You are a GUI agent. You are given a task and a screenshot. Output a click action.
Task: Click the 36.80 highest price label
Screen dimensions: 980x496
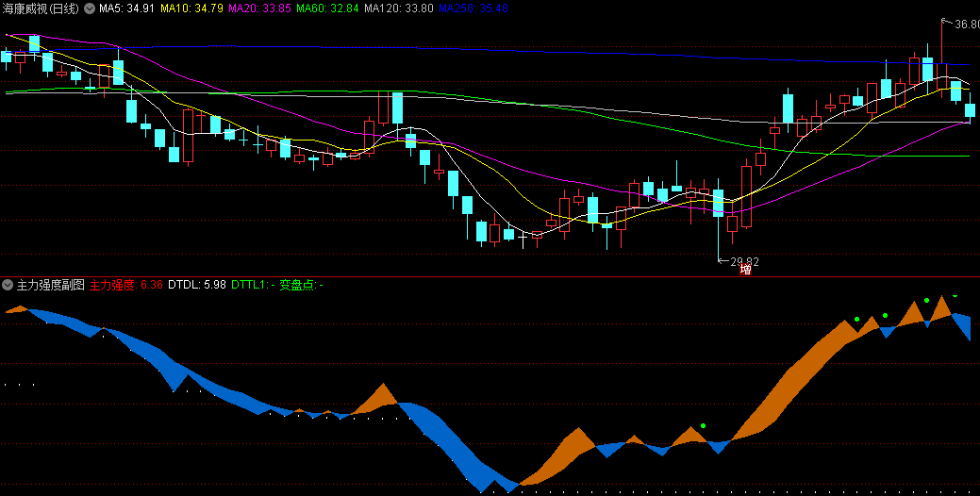pyautogui.click(x=967, y=25)
